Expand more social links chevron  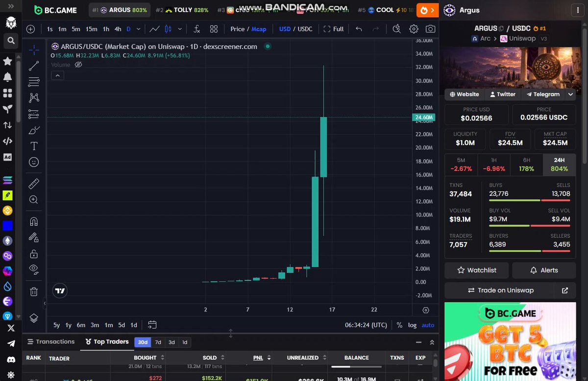pos(571,94)
